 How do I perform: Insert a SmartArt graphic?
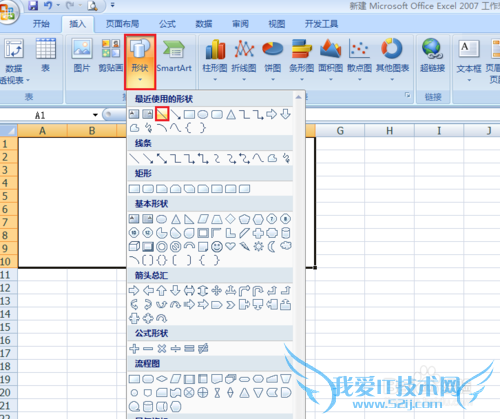pos(174,55)
